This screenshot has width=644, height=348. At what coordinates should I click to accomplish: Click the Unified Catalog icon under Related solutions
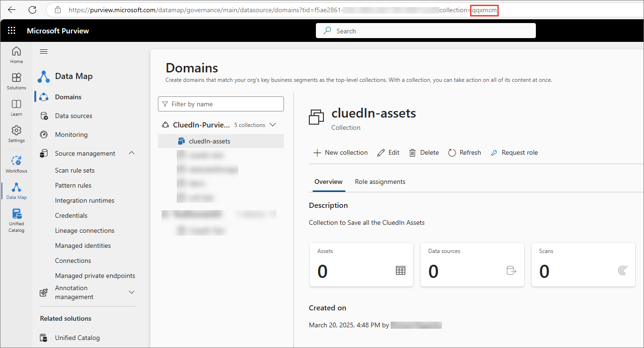click(x=44, y=338)
